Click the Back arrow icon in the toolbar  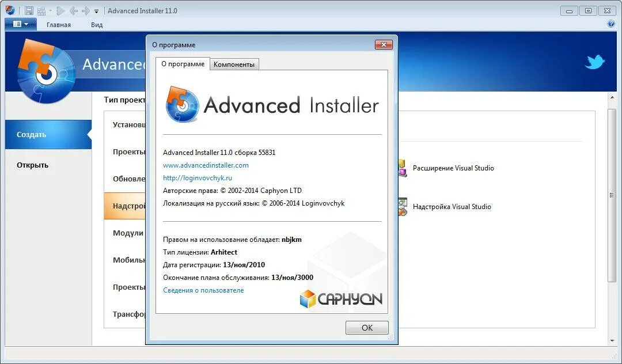[x=73, y=11]
